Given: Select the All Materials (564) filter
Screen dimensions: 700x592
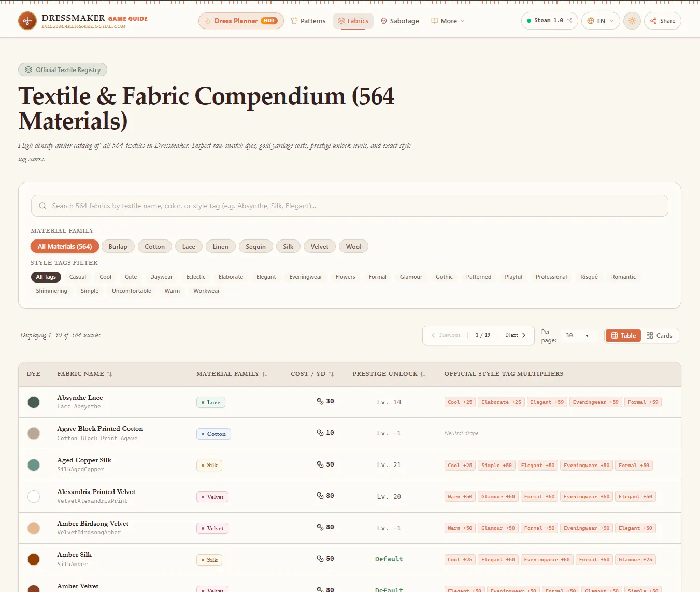Looking at the screenshot, I should (x=65, y=246).
